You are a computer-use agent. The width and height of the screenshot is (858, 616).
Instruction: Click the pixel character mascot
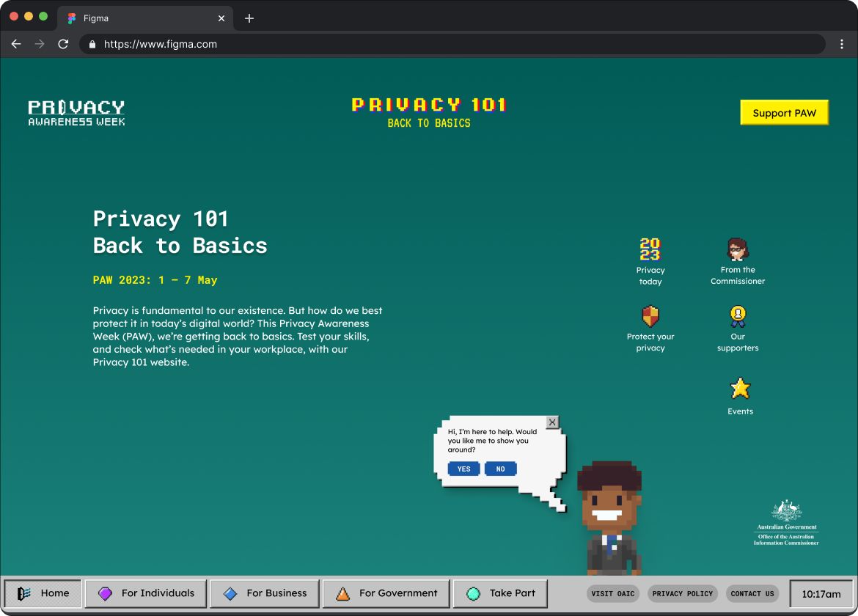[x=609, y=518]
